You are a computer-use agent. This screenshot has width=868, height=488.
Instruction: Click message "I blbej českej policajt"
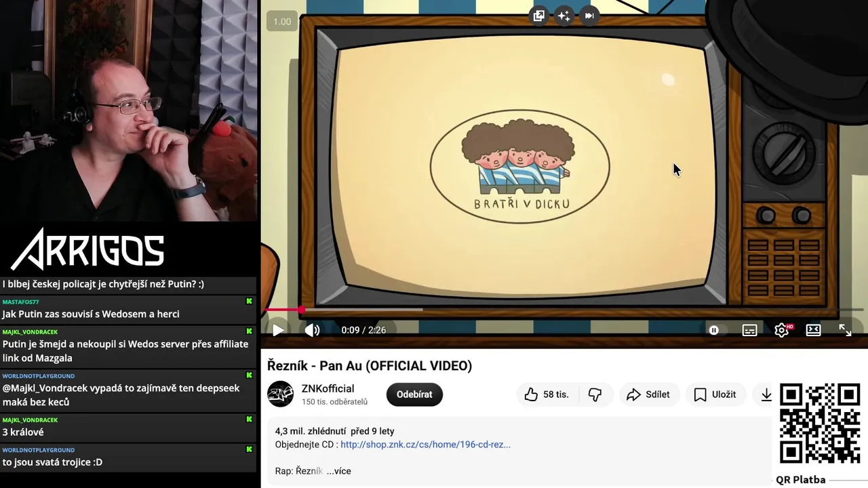coord(103,284)
